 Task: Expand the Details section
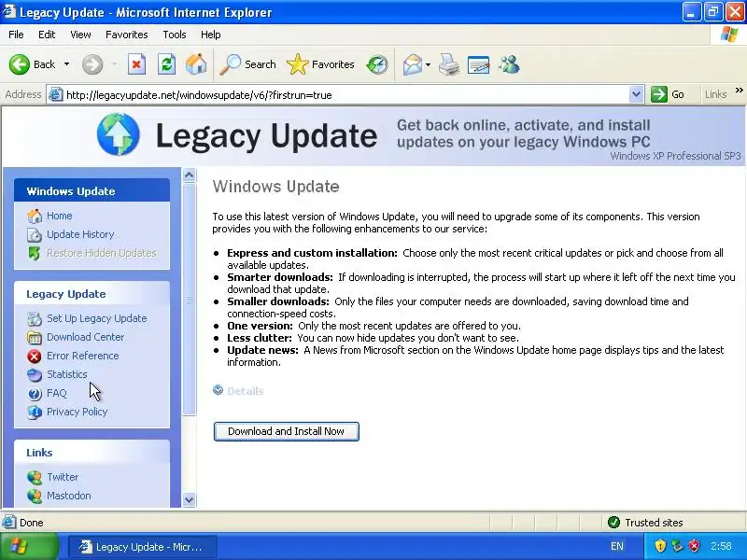click(x=238, y=391)
